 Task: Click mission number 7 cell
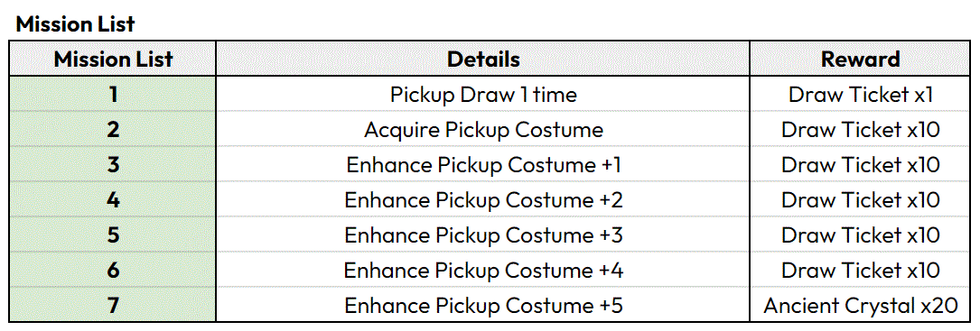coord(113,305)
